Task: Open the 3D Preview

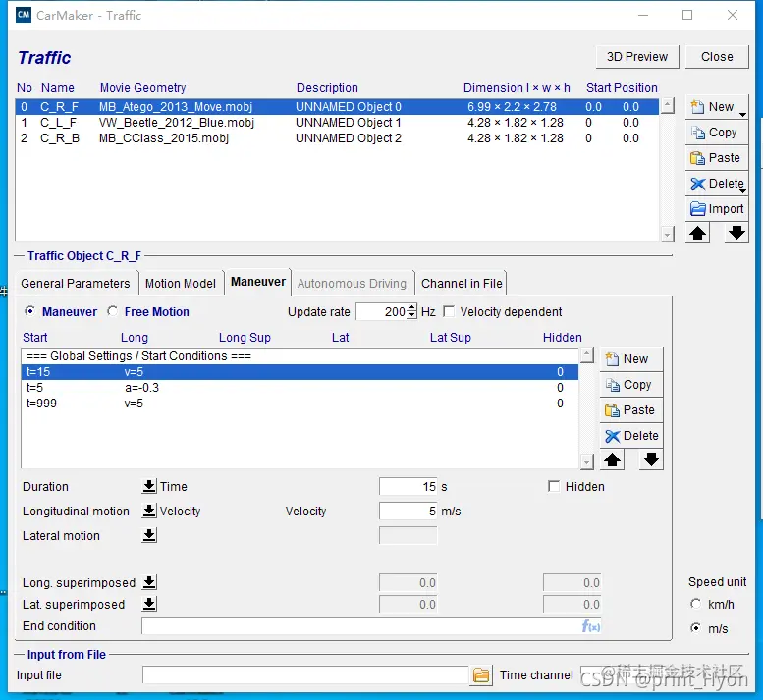Action: (637, 57)
